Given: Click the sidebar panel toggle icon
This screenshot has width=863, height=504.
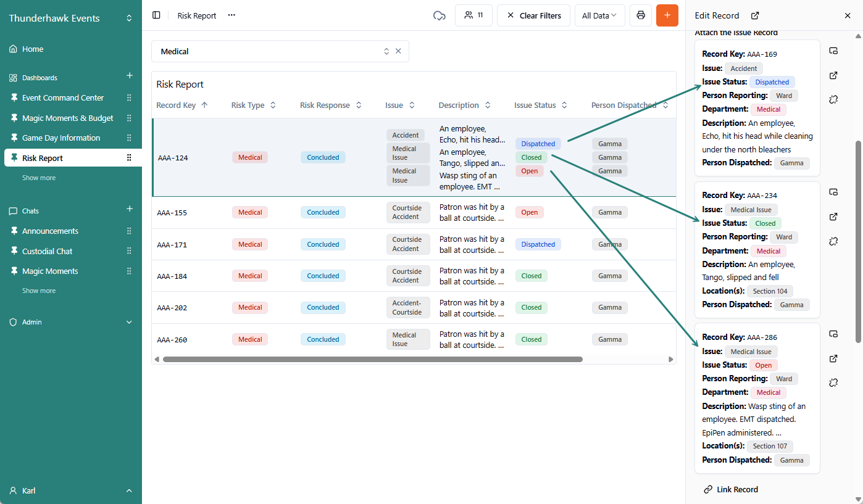Looking at the screenshot, I should pos(156,15).
